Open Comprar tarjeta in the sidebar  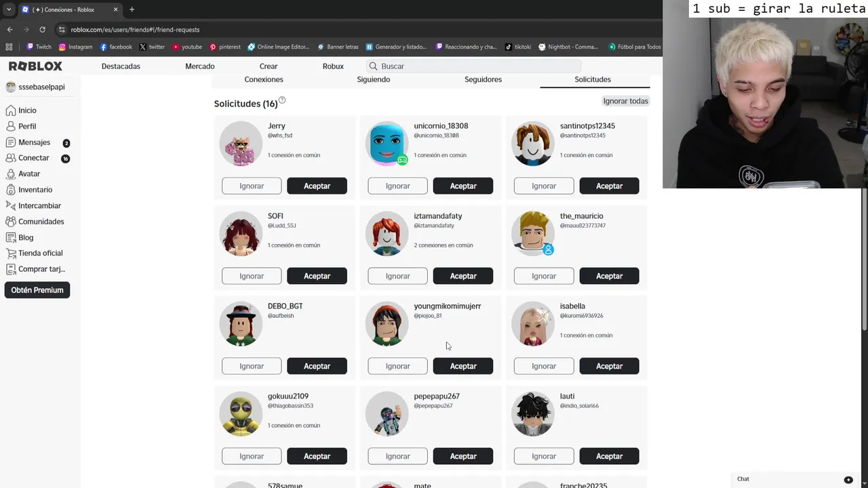pos(41,269)
